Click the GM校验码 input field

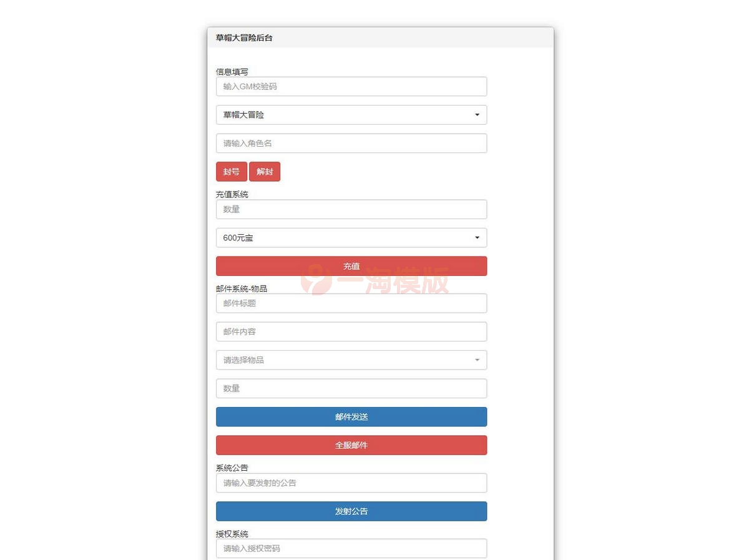click(351, 87)
